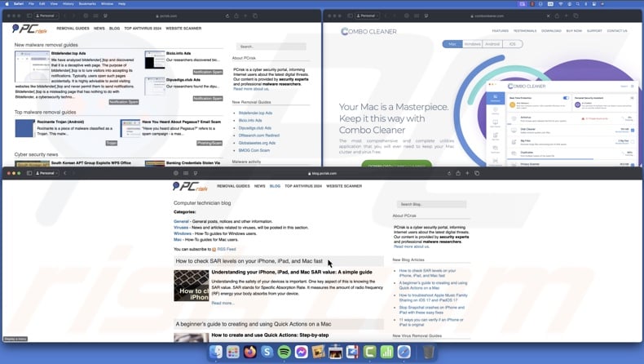
Task: Click the Search Blog input field
Action: pyautogui.click(x=431, y=204)
